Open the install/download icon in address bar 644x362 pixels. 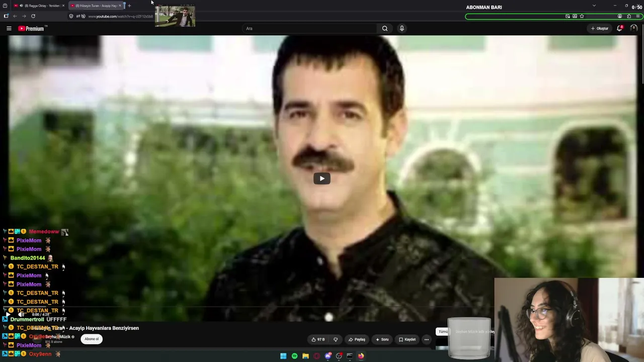tap(575, 16)
